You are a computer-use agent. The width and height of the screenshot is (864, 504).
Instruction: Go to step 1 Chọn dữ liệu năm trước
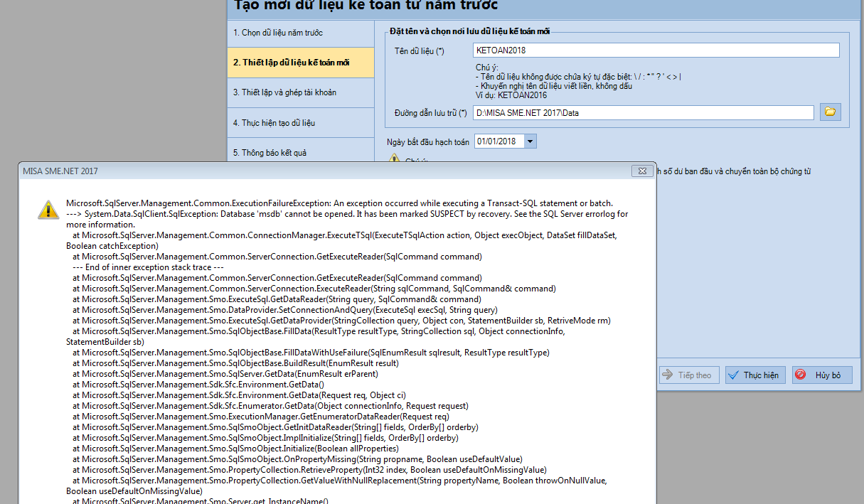tap(300, 33)
